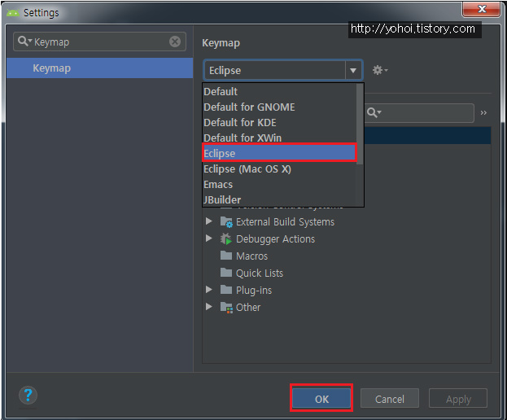Close the Settings dialog
The image size is (507, 420).
click(482, 9)
